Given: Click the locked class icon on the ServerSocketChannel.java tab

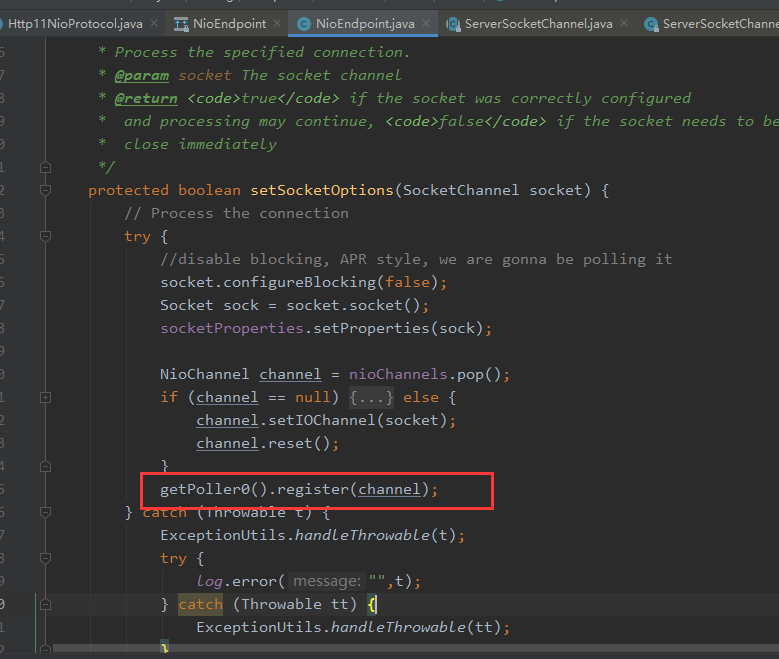Looking at the screenshot, I should click(x=453, y=24).
